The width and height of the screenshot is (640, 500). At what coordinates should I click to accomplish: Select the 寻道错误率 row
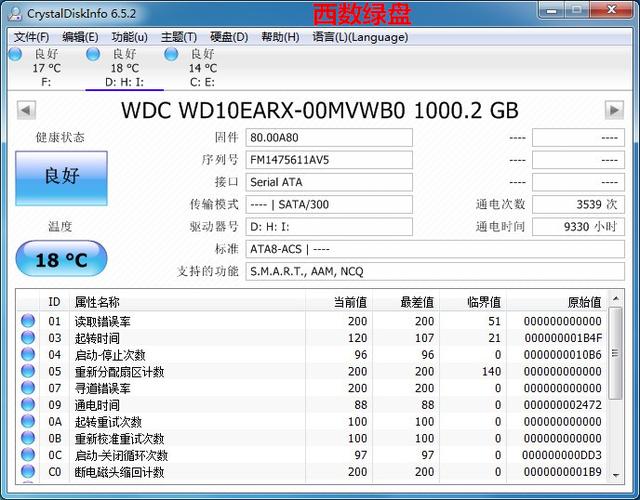tap(312, 388)
